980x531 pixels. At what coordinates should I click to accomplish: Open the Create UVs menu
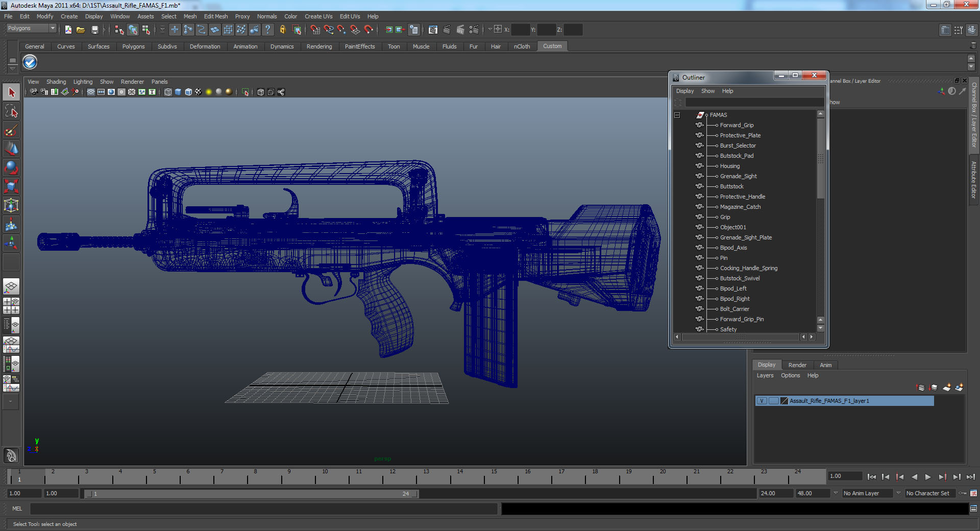[318, 16]
